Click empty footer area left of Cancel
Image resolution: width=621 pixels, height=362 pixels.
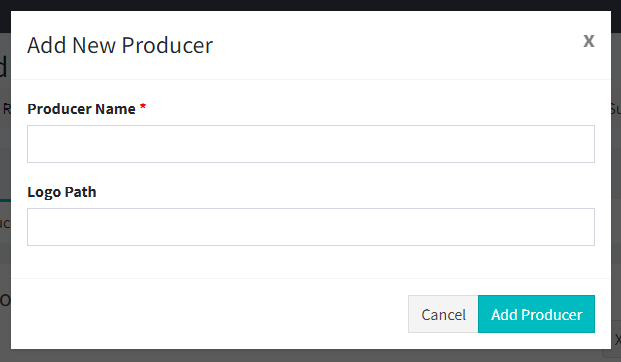coord(210,314)
